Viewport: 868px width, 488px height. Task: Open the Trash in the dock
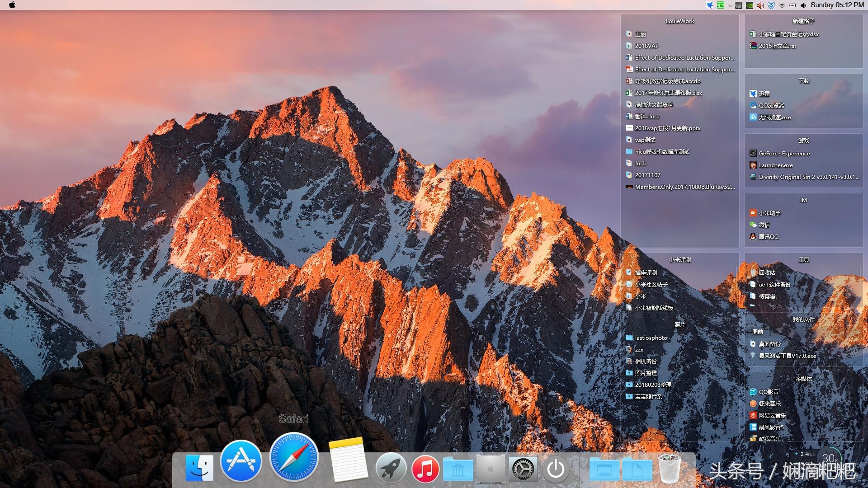(670, 469)
